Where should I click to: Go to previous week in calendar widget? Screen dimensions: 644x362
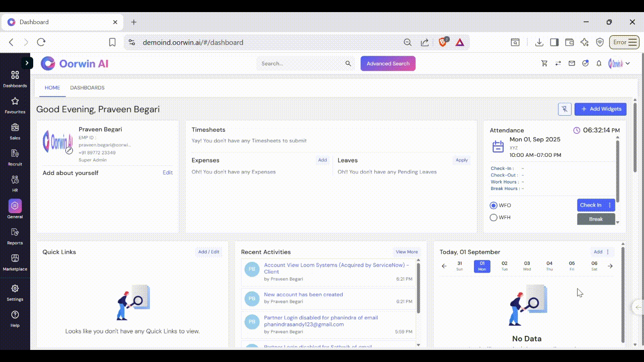[x=444, y=266]
